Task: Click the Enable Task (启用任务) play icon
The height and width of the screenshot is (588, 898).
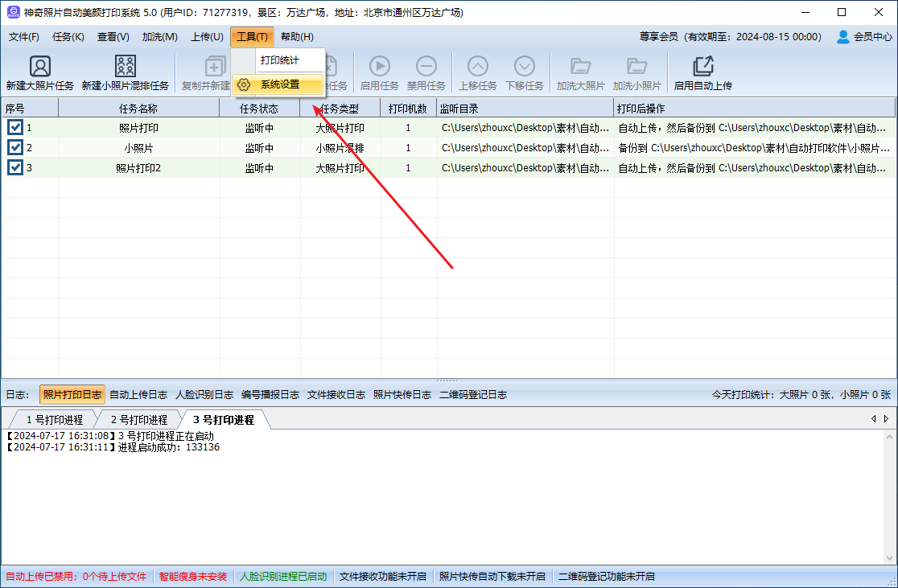Action: click(x=379, y=67)
